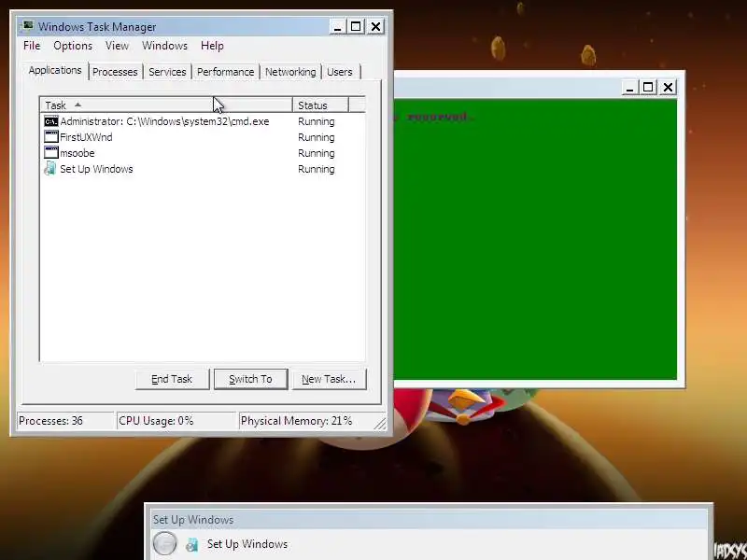Click the msoobe window icon
Image resolution: width=747 pixels, height=560 pixels.
point(51,153)
